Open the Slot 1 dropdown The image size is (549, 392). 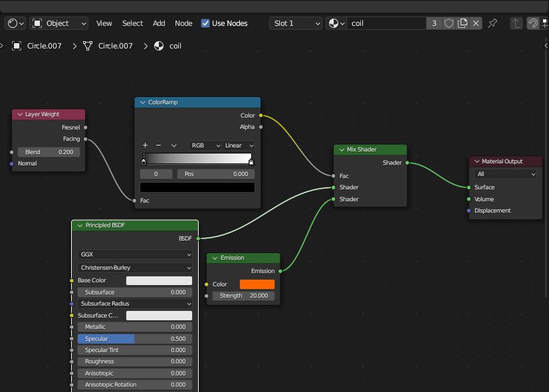pyautogui.click(x=295, y=23)
